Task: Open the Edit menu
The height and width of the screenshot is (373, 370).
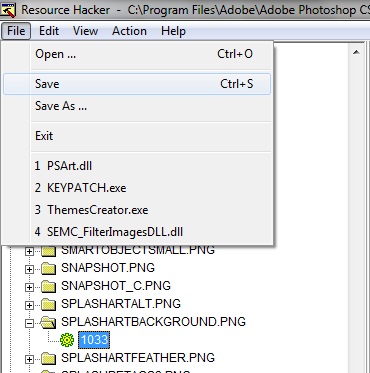Action: coord(49,31)
